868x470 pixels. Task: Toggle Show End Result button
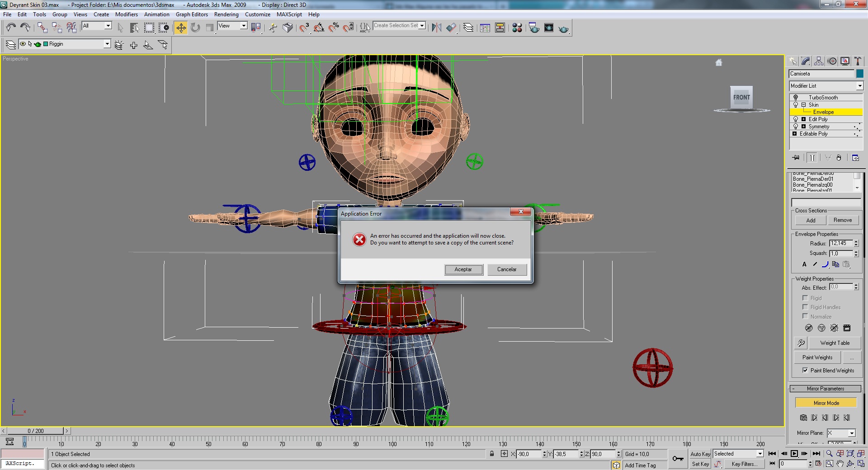click(x=812, y=158)
